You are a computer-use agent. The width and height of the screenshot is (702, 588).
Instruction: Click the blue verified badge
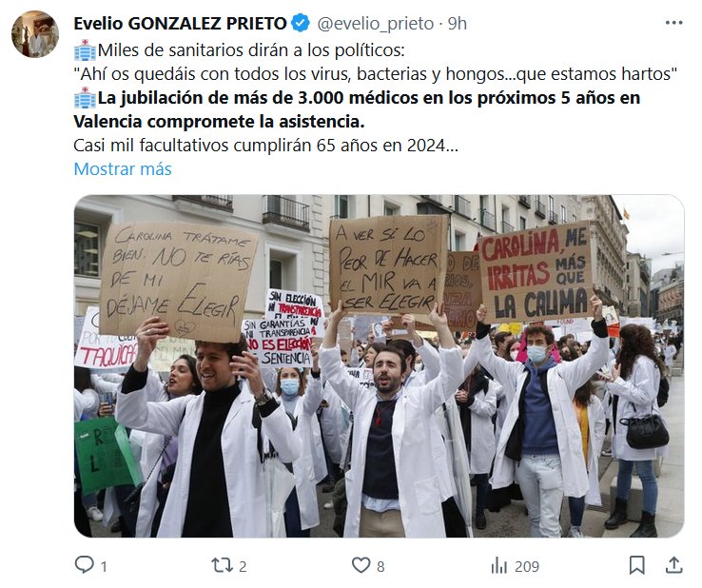(301, 23)
